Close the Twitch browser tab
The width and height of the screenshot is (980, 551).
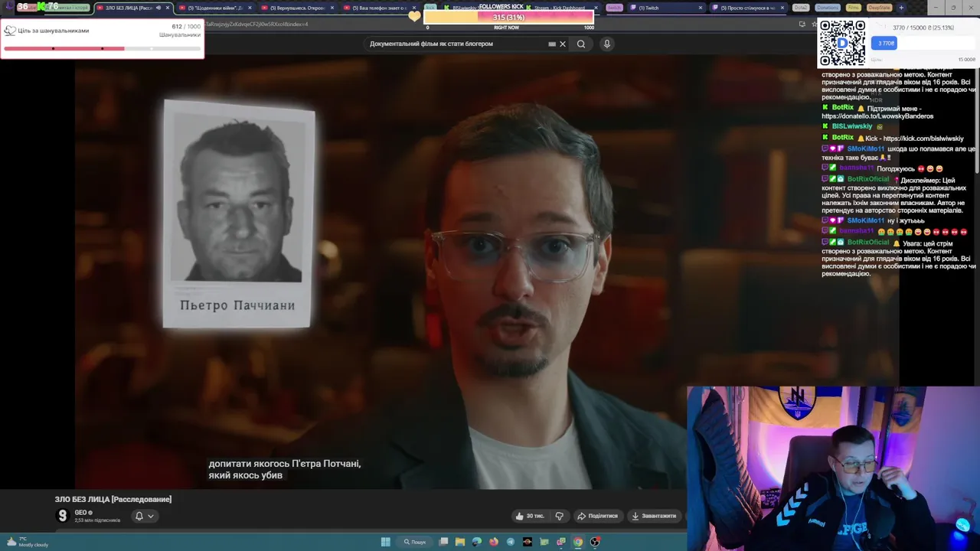pyautogui.click(x=700, y=8)
